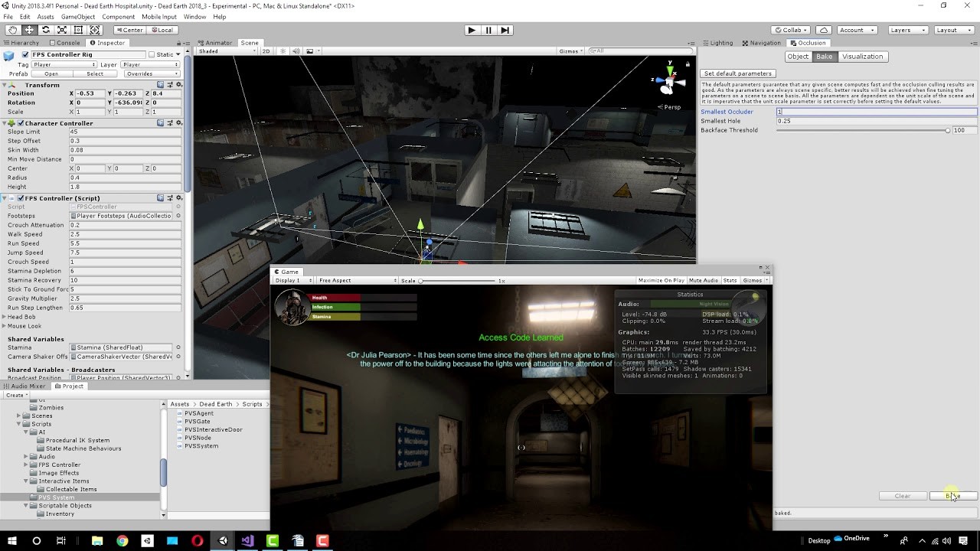Viewport: 980px width, 551px height.
Task: Toggle Local coordinate space button
Action: 162,30
